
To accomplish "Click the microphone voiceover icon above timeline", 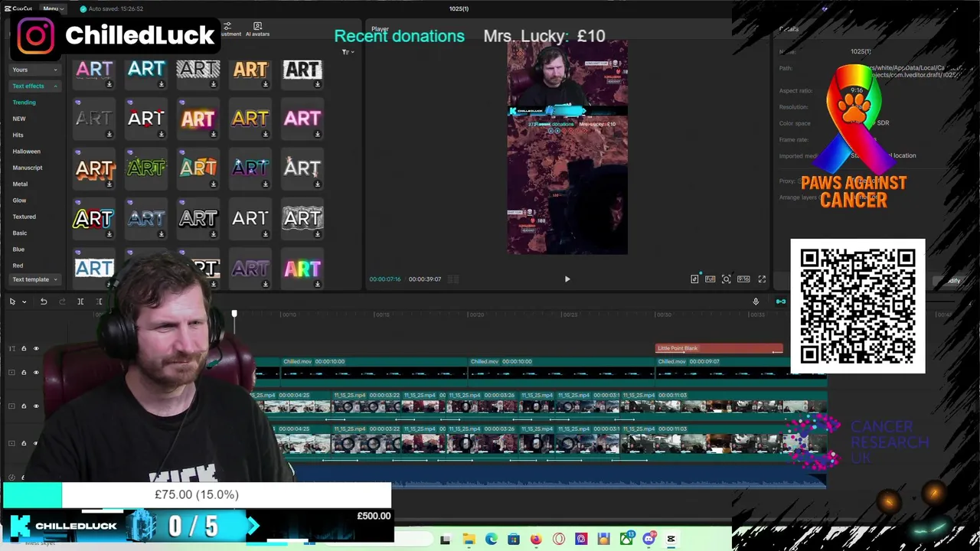I will [x=756, y=302].
